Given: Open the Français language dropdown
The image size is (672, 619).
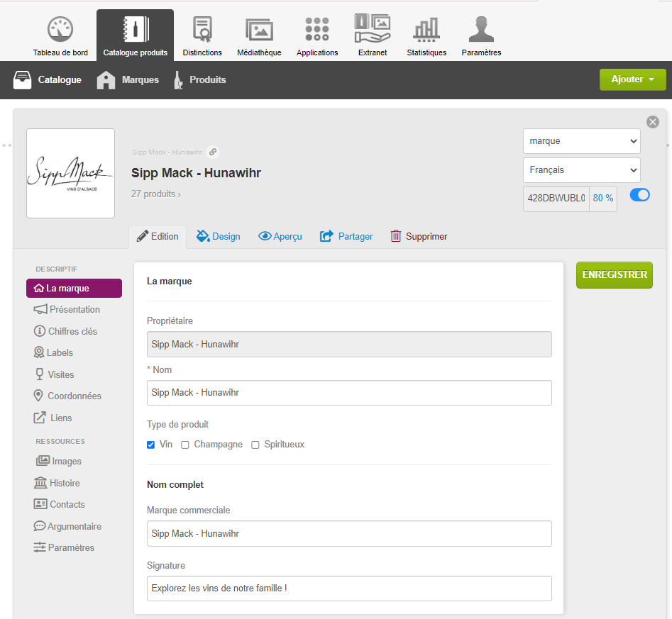Looking at the screenshot, I should pos(582,170).
